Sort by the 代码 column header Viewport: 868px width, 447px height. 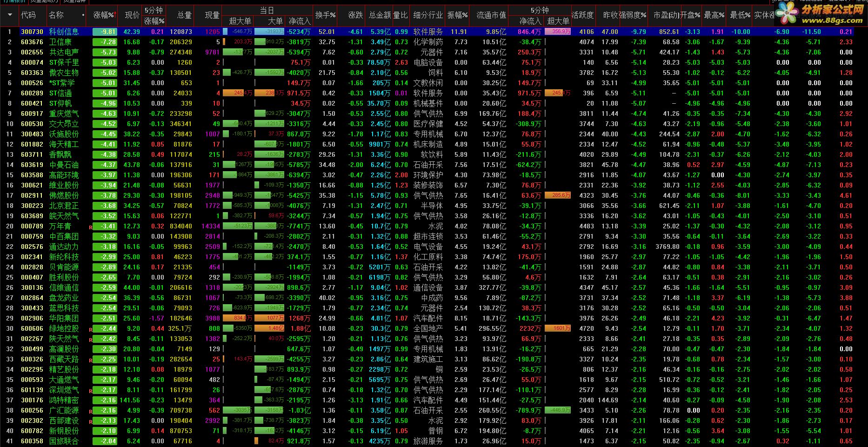pyautogui.click(x=28, y=15)
